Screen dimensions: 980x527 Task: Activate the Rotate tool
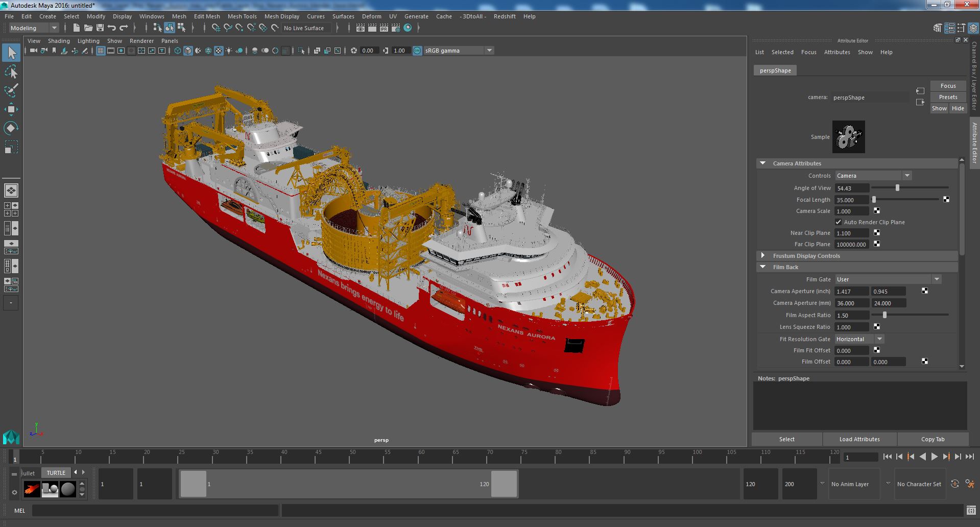click(x=11, y=128)
